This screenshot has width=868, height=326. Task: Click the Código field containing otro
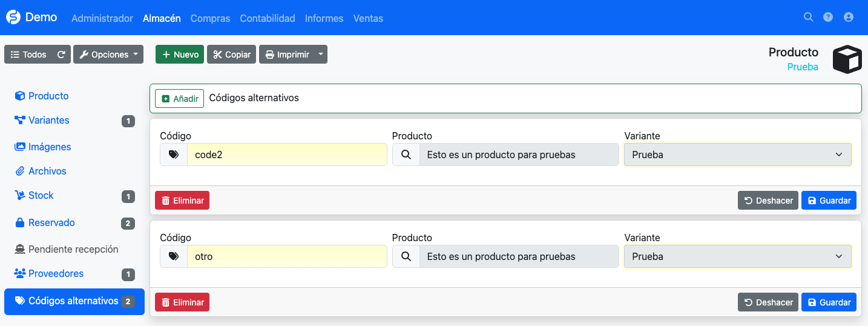tap(287, 256)
